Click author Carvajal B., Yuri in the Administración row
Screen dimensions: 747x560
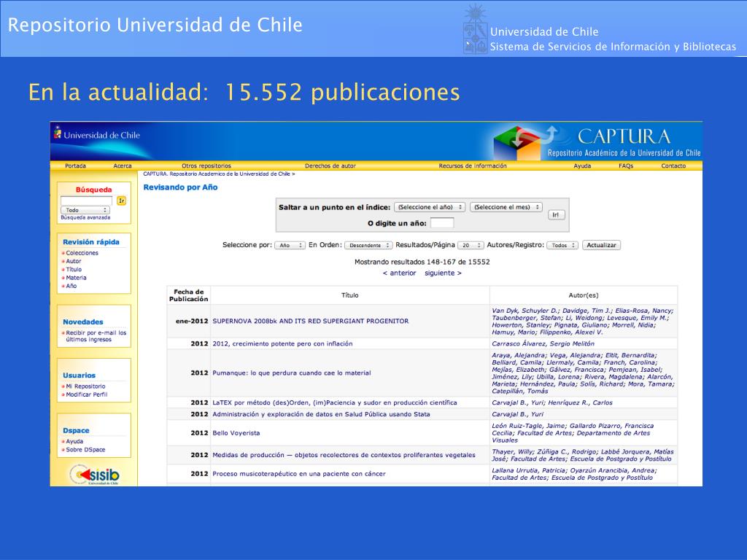coord(518,414)
